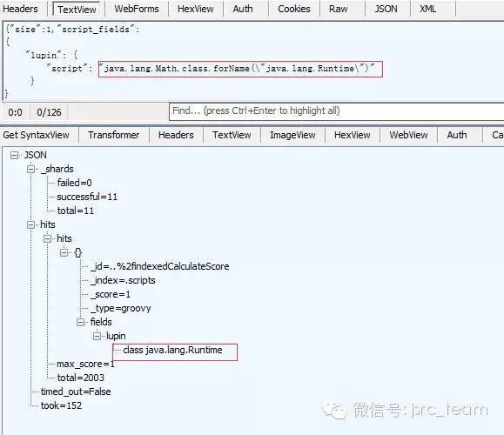Screen dimensions: 504x435
Task: Collapse the outer hits node
Action: [x=30, y=224]
